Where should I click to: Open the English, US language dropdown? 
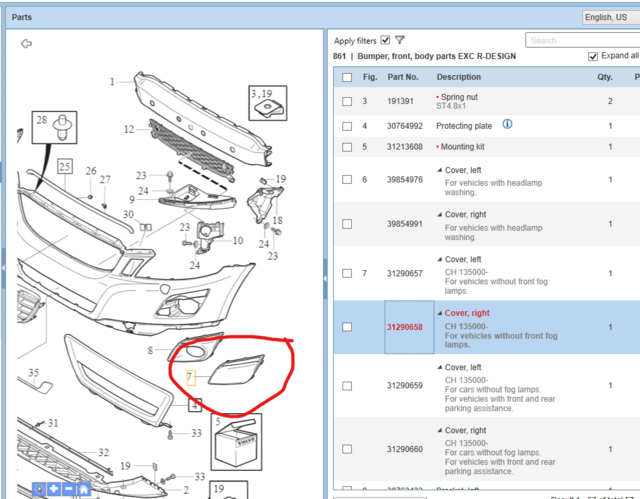pyautogui.click(x=610, y=17)
